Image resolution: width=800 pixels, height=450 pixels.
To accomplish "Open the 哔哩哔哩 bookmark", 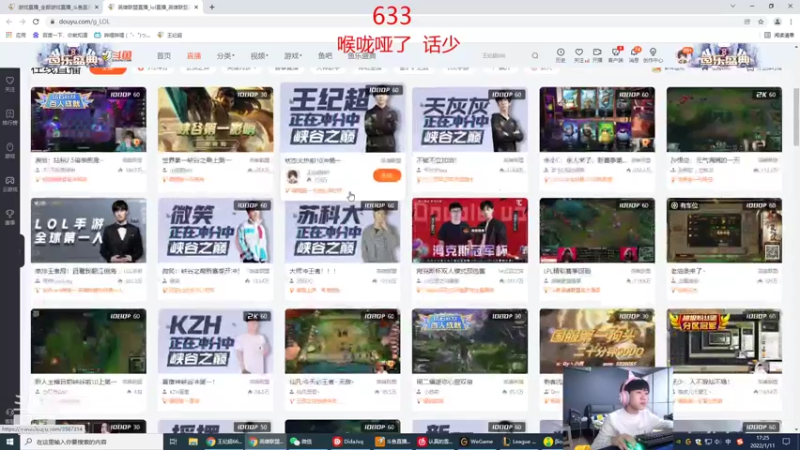I will [122, 35].
